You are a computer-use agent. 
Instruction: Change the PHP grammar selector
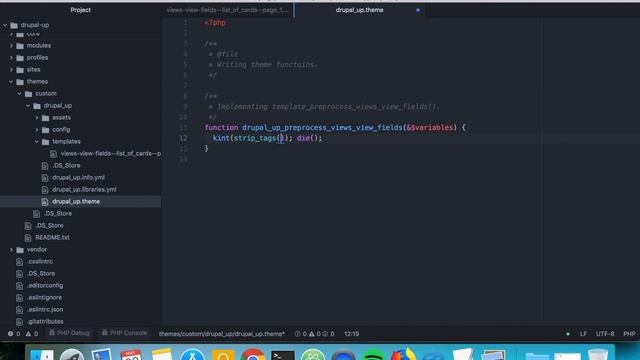click(629, 334)
